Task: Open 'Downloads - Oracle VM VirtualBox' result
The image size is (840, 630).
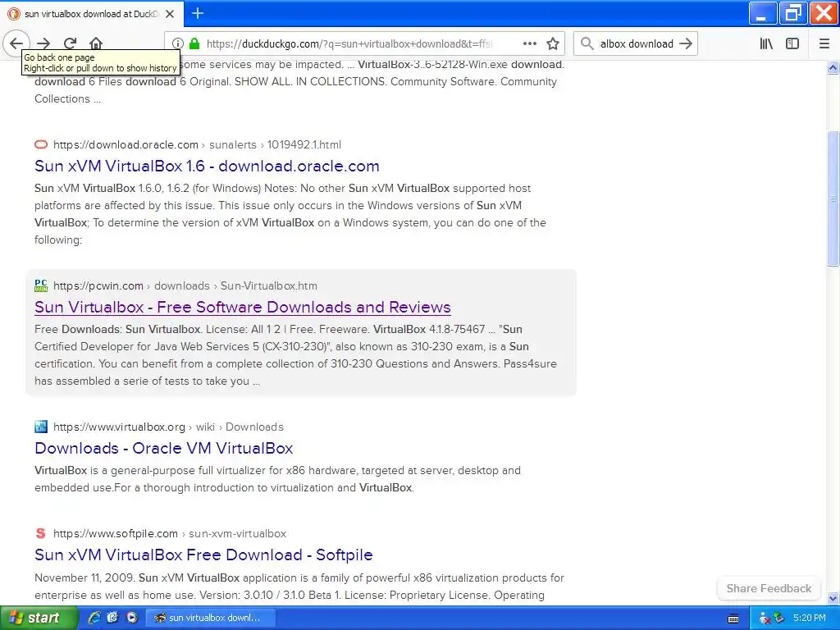Action: [x=164, y=449]
